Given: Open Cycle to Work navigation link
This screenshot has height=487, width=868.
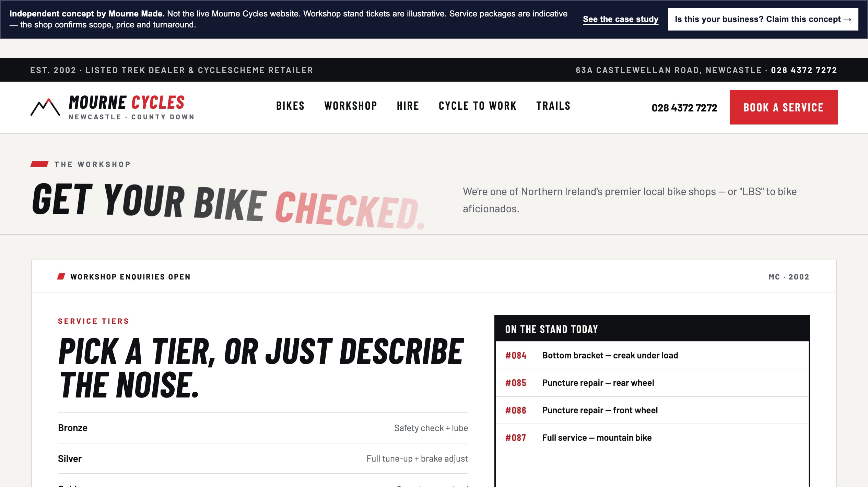Looking at the screenshot, I should (478, 106).
